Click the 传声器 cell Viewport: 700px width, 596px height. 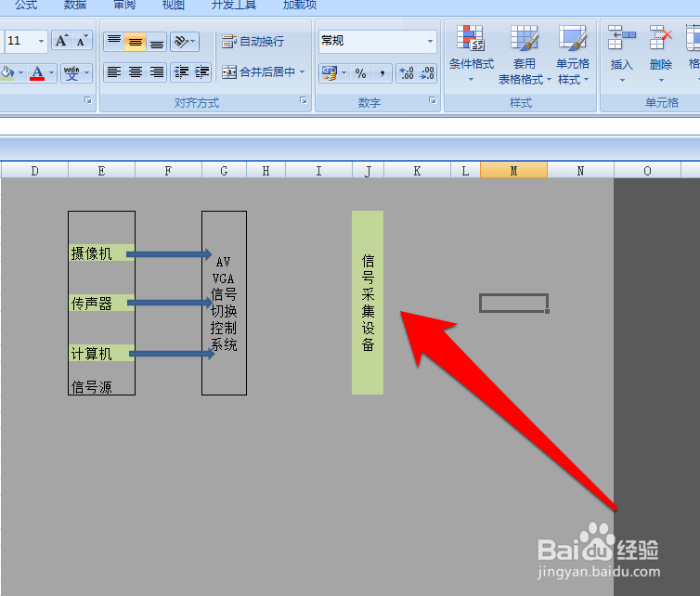pyautogui.click(x=101, y=304)
